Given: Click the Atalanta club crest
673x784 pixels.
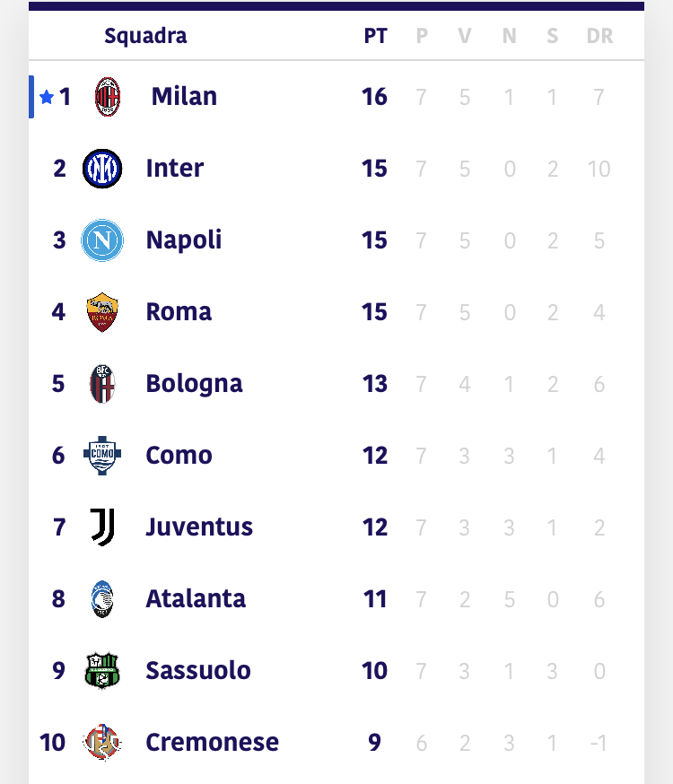Looking at the screenshot, I should 102,599.
